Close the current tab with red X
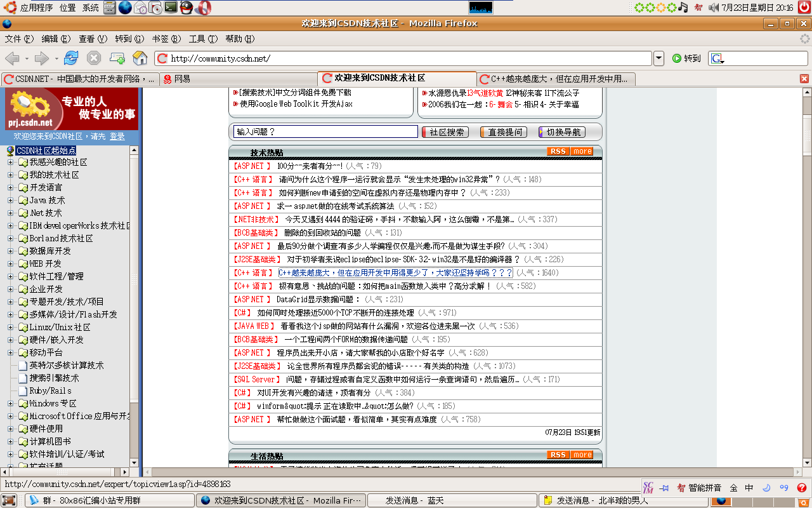812x508 pixels. tap(804, 79)
